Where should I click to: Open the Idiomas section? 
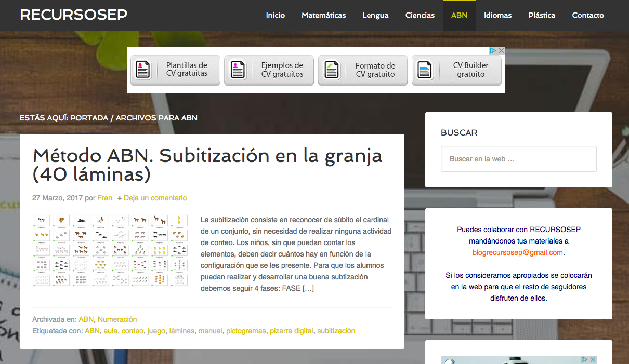[497, 15]
